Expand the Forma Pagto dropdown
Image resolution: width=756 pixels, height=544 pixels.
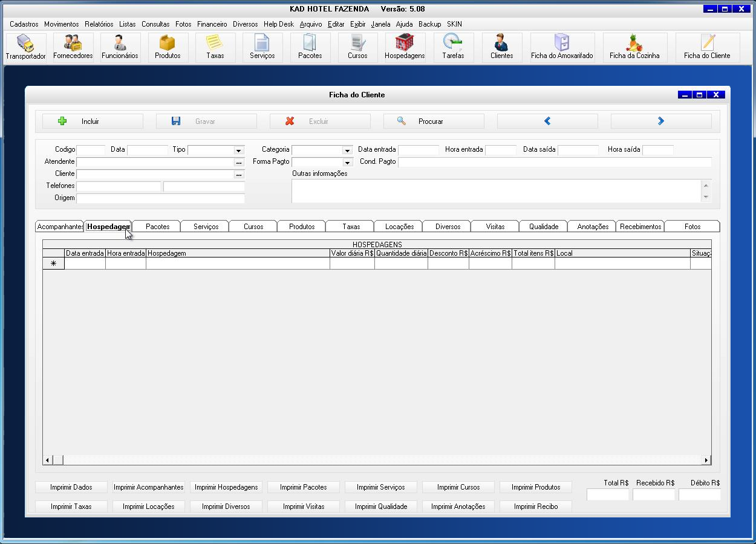[x=347, y=162]
